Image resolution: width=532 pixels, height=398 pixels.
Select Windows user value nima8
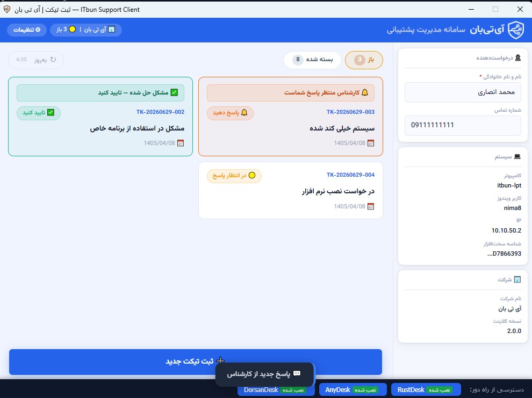click(x=512, y=208)
